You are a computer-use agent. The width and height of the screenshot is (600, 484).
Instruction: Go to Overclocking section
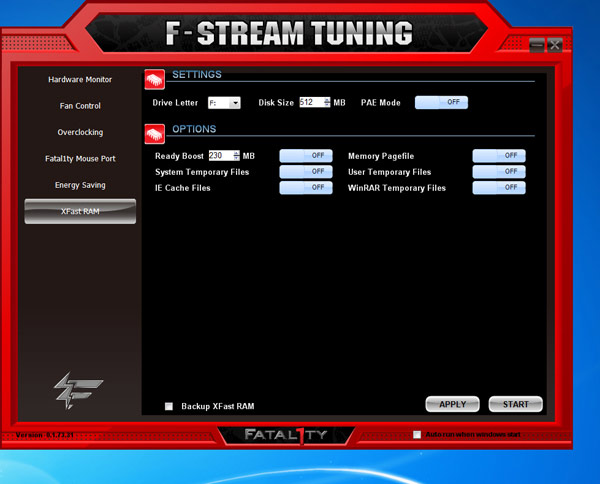(x=80, y=132)
